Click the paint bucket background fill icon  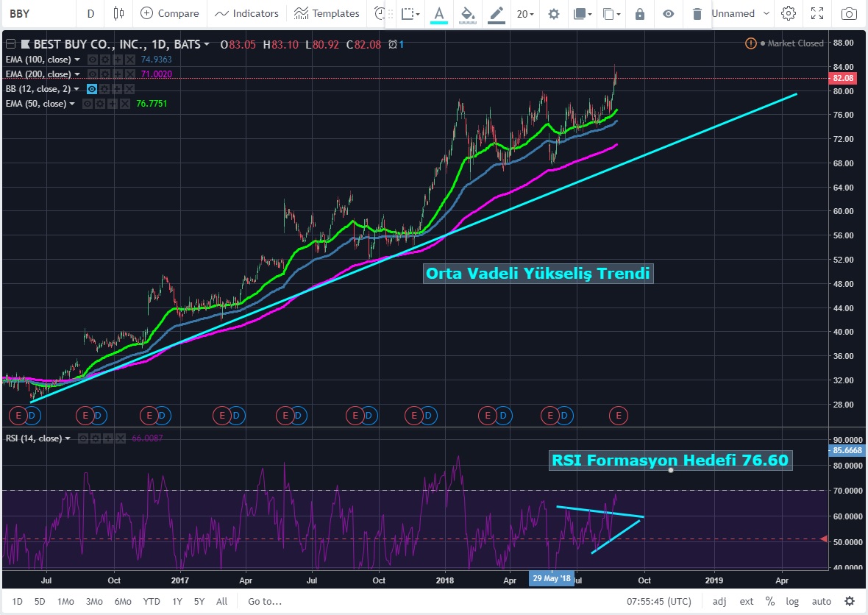point(467,13)
